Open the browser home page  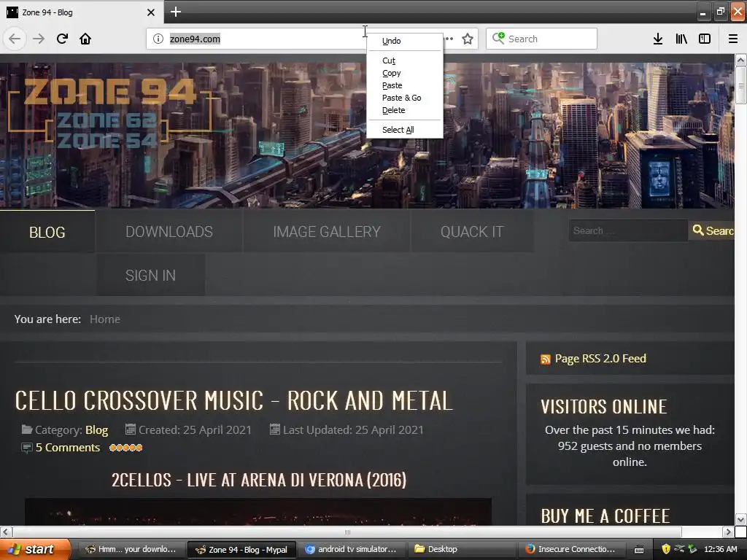coord(85,39)
